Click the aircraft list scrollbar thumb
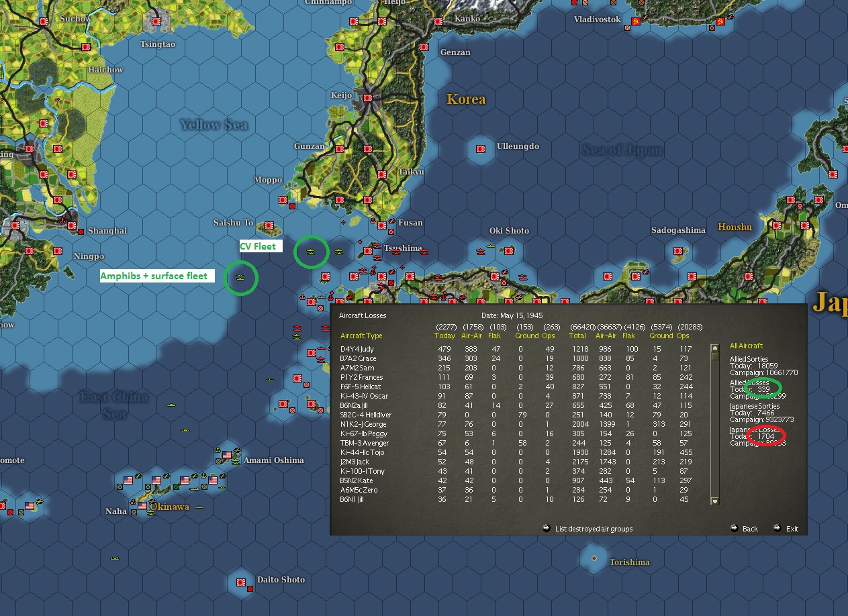The height and width of the screenshot is (616, 848). pyautogui.click(x=715, y=356)
